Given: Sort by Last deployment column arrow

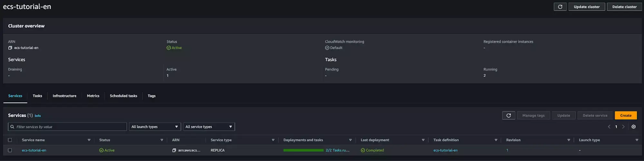Looking at the screenshot, I should [x=423, y=140].
